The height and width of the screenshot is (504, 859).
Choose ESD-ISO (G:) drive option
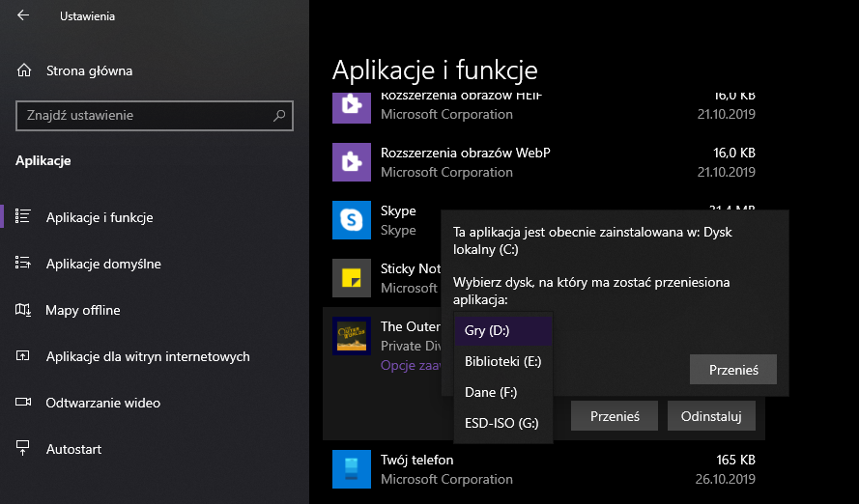click(x=503, y=423)
